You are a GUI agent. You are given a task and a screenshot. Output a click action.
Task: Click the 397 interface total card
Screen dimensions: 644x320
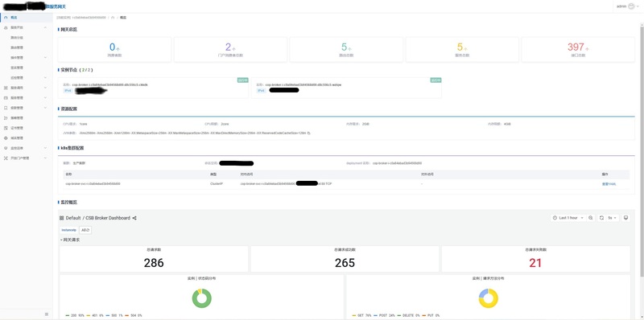[578, 50]
